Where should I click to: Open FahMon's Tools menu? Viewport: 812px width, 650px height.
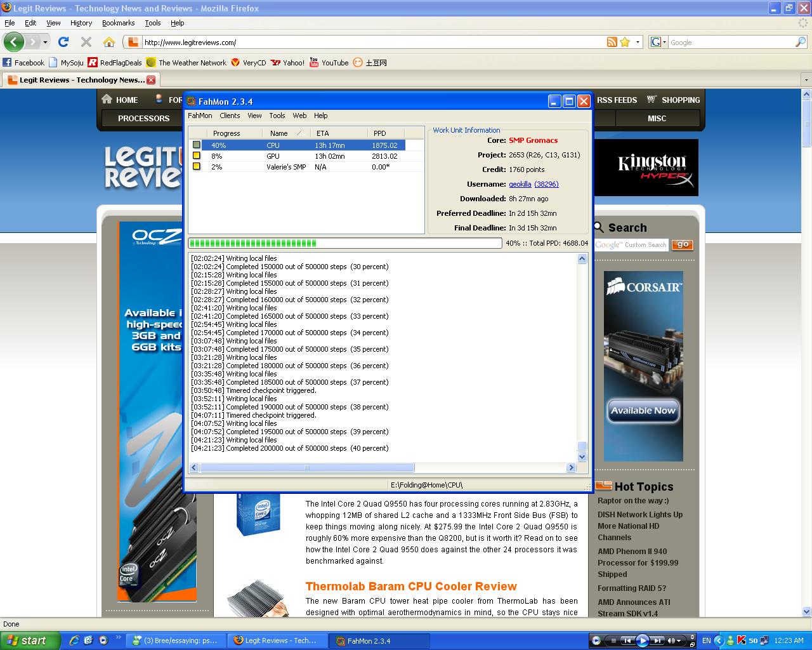277,116
